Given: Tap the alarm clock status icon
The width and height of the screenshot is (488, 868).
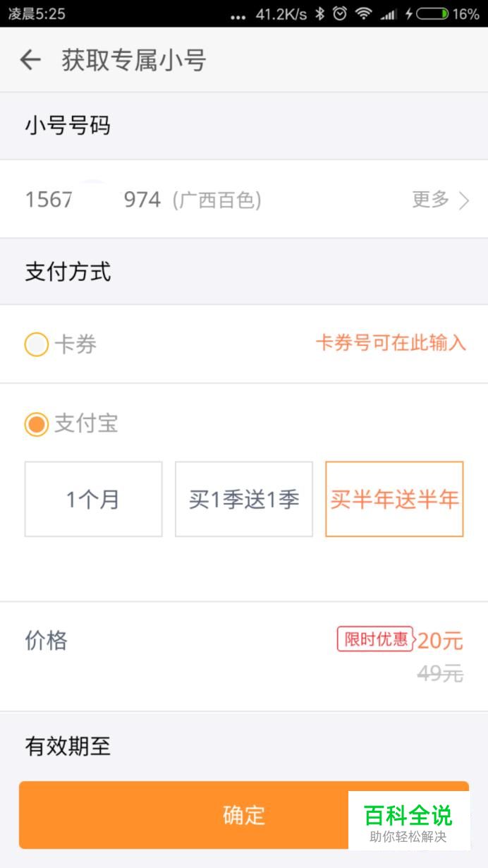Looking at the screenshot, I should coord(340,13).
